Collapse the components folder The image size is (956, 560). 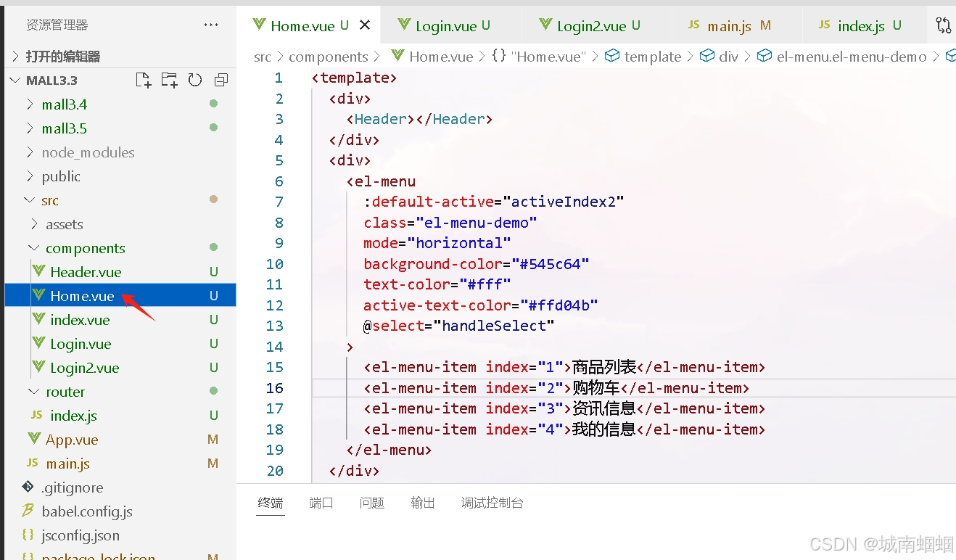point(120,247)
